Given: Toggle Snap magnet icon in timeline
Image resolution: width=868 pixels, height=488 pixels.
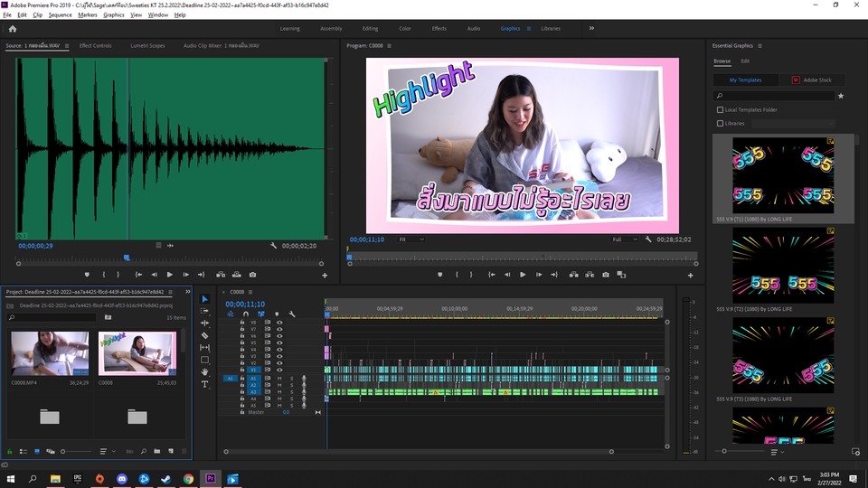Looking at the screenshot, I should click(246, 314).
